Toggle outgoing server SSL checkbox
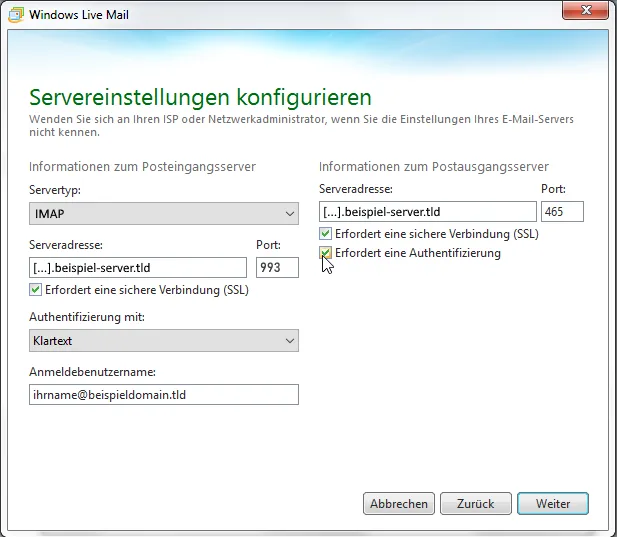The height and width of the screenshot is (537, 617). pyautogui.click(x=325, y=234)
